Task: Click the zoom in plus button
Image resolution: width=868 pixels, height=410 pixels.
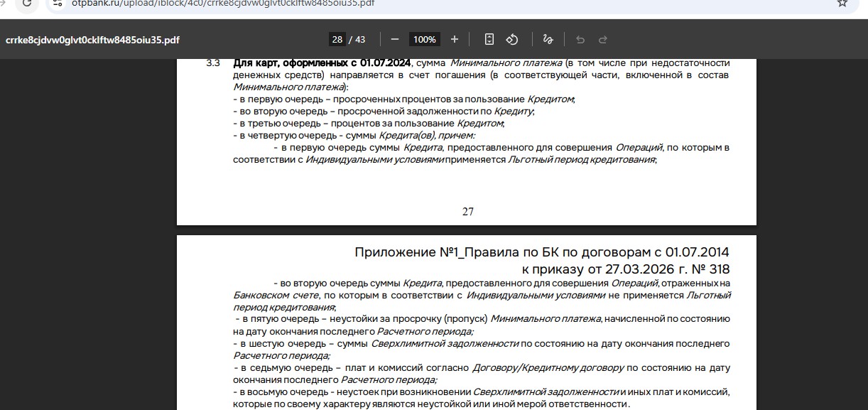Action: click(x=455, y=40)
